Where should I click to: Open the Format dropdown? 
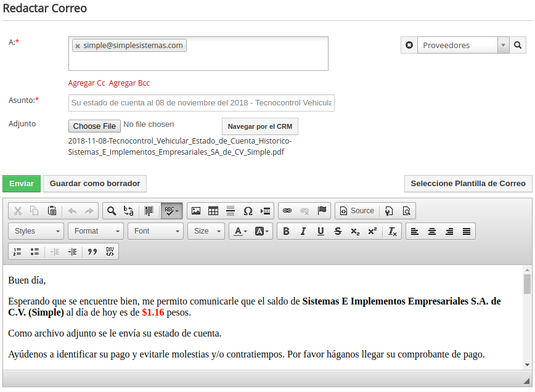coord(96,231)
